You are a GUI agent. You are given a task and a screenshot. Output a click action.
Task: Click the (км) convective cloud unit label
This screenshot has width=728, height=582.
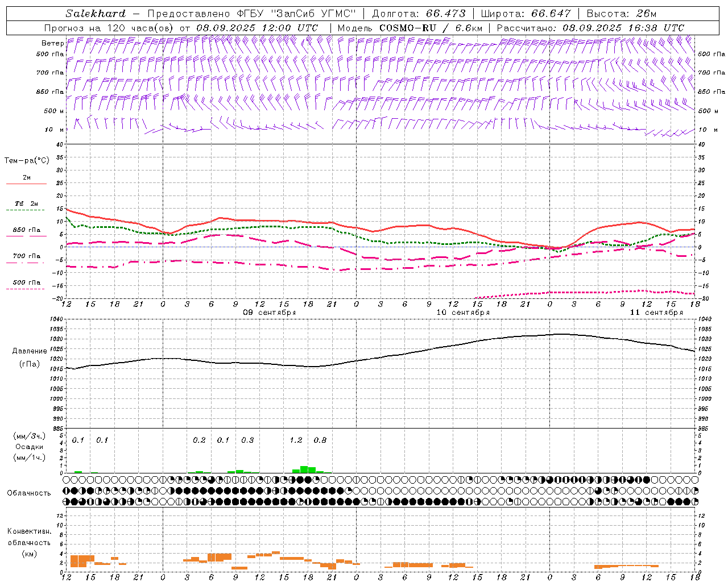[x=29, y=554]
